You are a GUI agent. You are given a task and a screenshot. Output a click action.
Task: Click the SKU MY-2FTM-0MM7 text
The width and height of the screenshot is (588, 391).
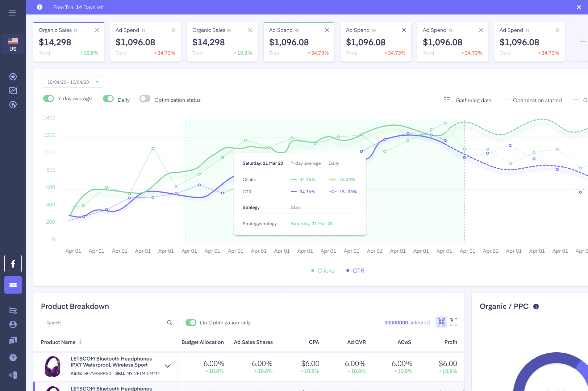tap(137, 373)
